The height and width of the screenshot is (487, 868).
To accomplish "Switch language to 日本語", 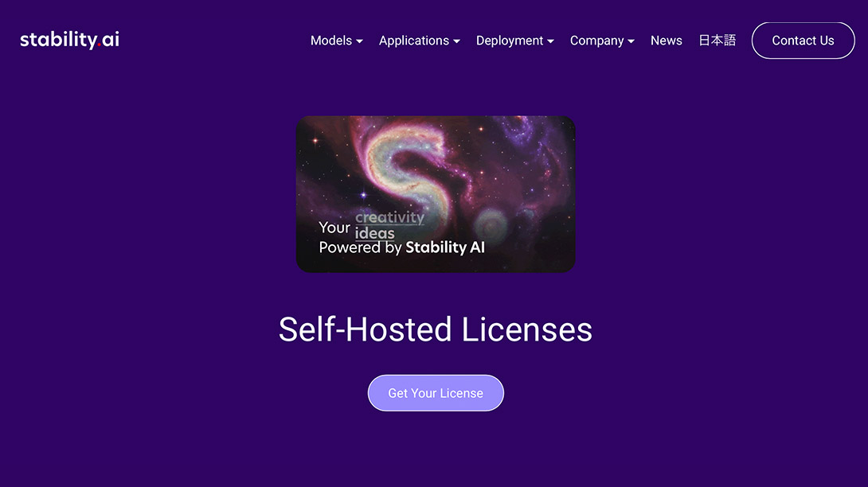I will point(717,41).
